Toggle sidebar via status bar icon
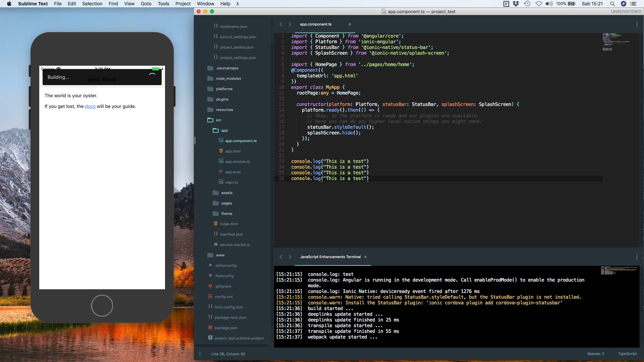 (200, 354)
